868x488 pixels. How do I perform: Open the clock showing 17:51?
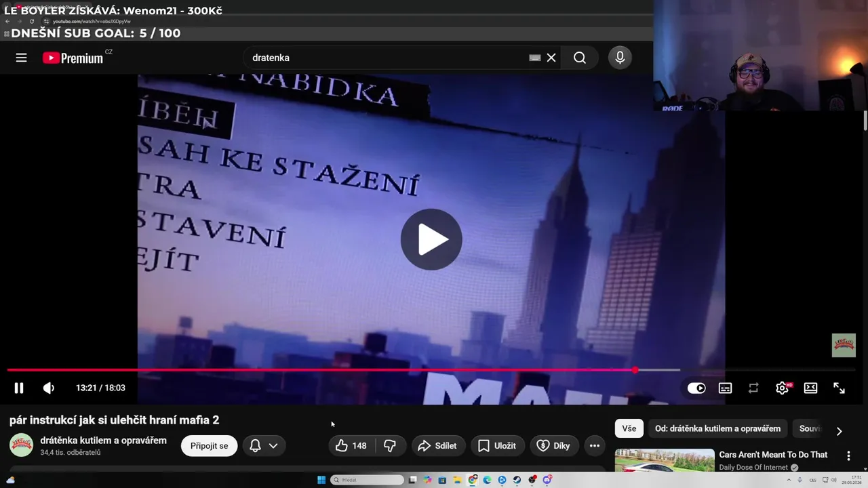[852, 480]
